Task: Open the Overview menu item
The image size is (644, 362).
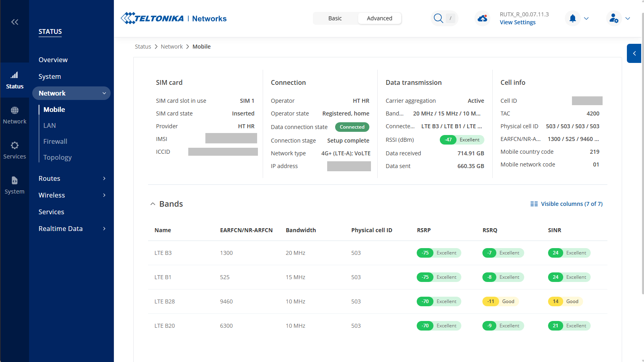Action: click(53, 60)
